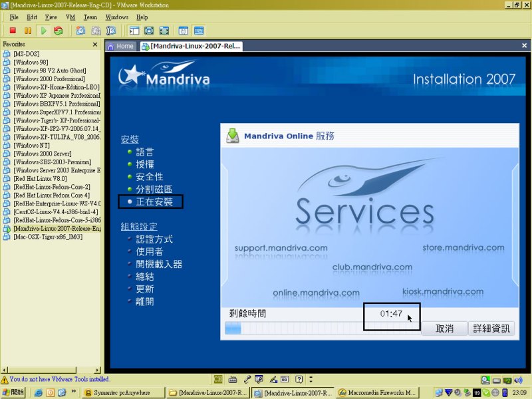This screenshot has height=399, width=532.
Task: Select [CentOS-Linux-V4.4-i386-bin1-4] favorite
Action: pyautogui.click(x=56, y=211)
